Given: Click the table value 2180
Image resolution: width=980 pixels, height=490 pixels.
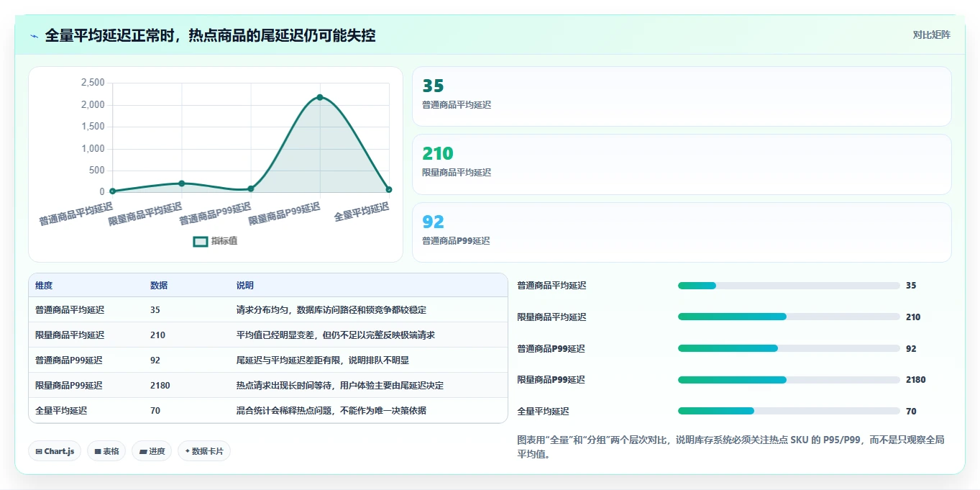Looking at the screenshot, I should (x=160, y=386).
